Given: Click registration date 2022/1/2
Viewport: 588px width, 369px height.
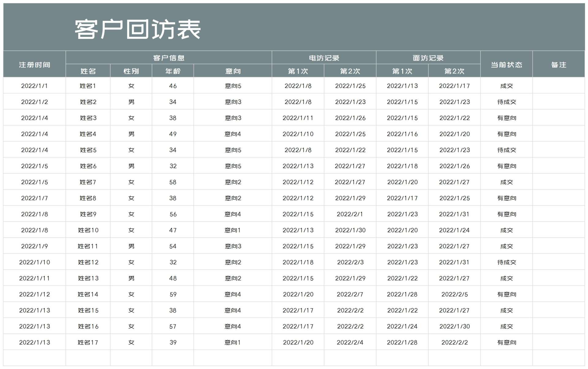Looking at the screenshot, I should coord(34,102).
